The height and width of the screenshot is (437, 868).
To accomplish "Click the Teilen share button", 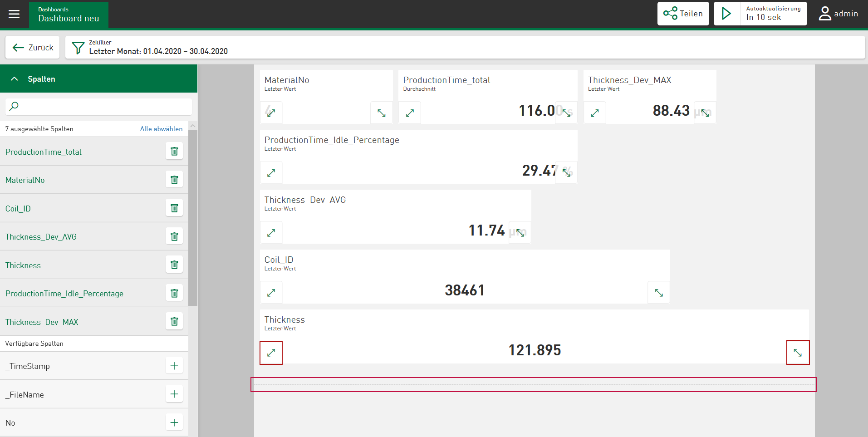I will 683,14.
